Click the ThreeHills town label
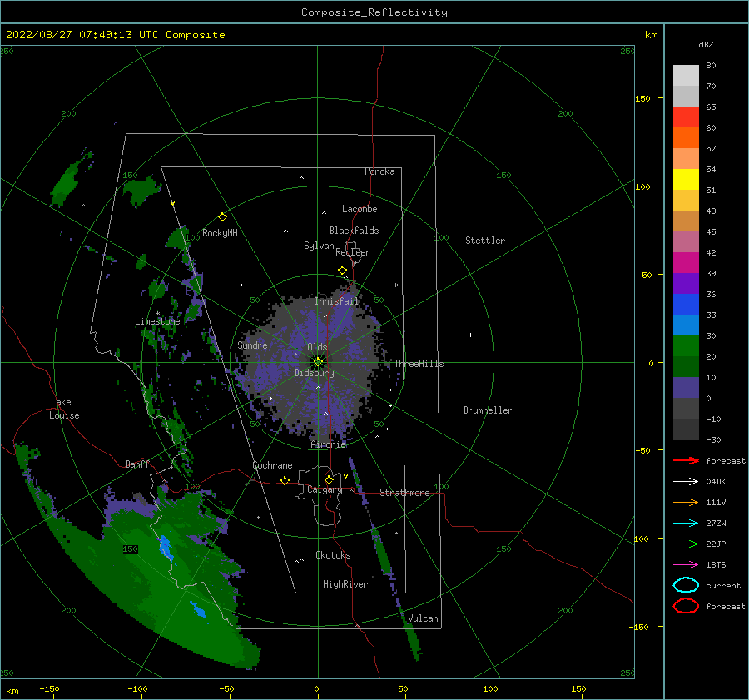Viewport: 749px width, 700px height. (419, 364)
